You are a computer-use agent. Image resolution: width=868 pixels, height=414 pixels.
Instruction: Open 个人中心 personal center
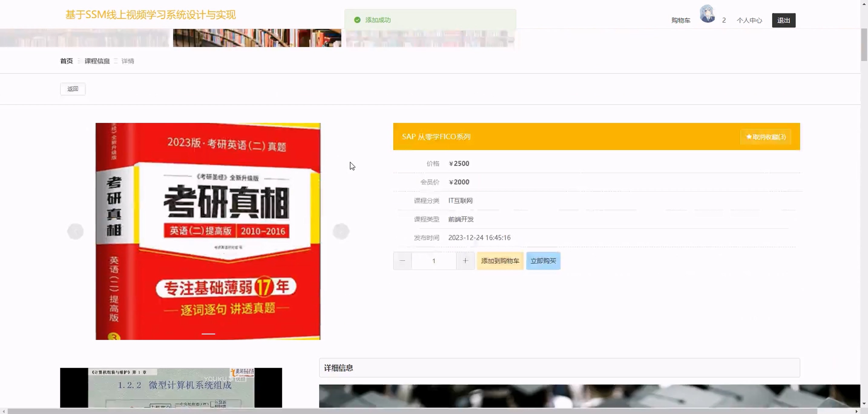tap(749, 20)
